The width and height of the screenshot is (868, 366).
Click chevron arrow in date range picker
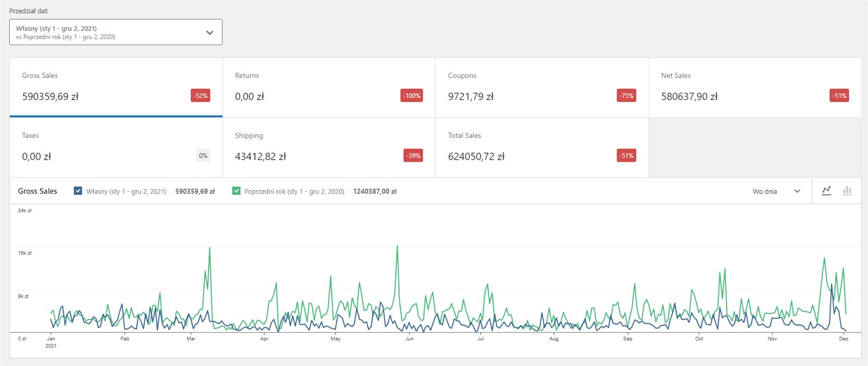click(x=209, y=33)
